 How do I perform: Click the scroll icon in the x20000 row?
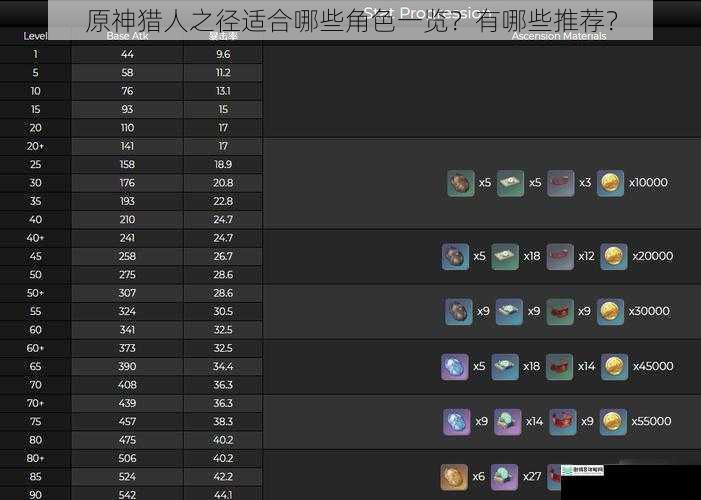[505, 256]
